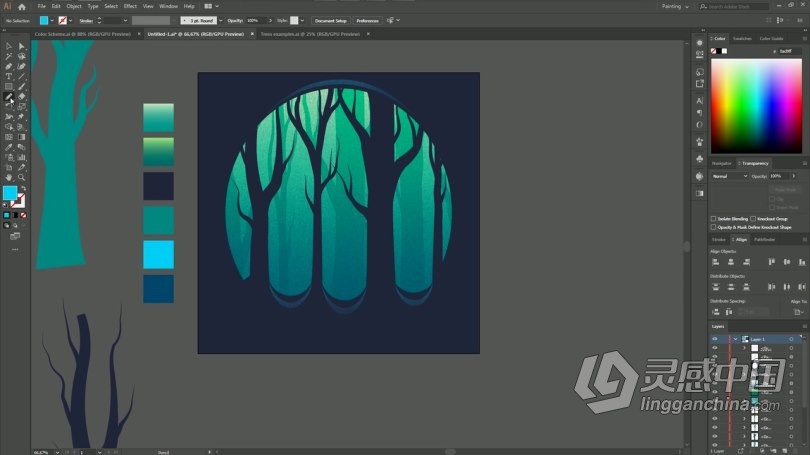Select the Pencil tool in the toolbox
810x455 pixels.
(x=9, y=97)
